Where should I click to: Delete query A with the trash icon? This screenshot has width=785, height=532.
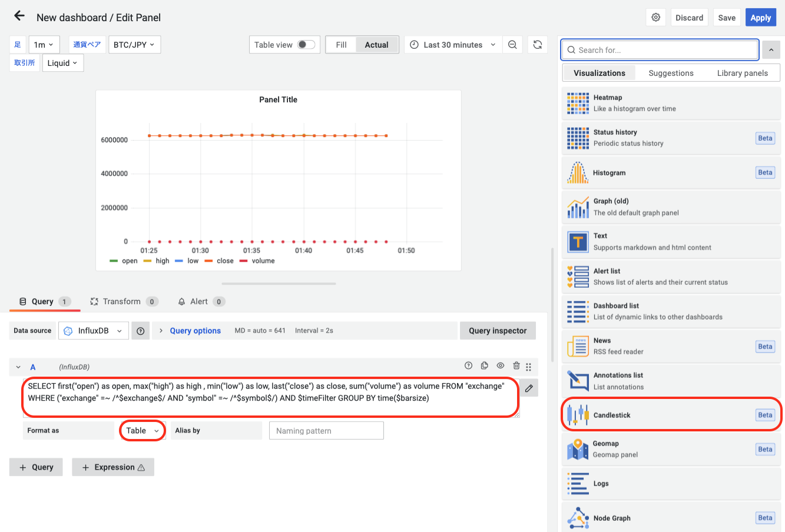(x=516, y=366)
